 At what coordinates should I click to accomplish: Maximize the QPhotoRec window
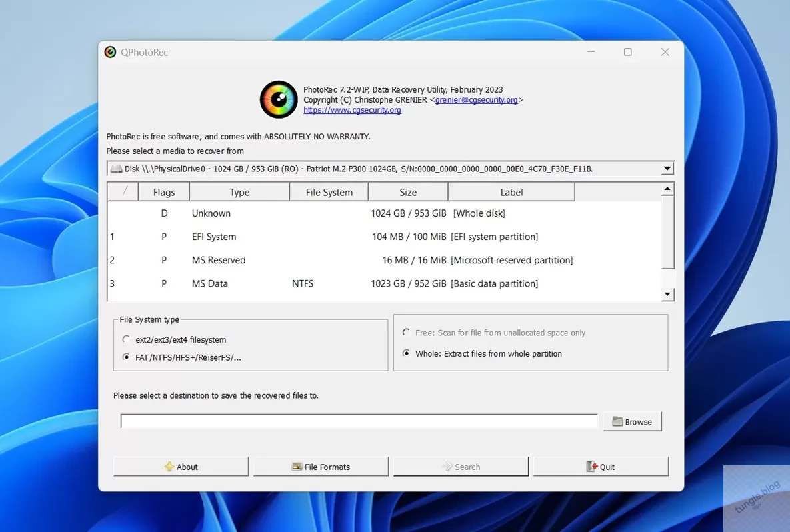(628, 52)
